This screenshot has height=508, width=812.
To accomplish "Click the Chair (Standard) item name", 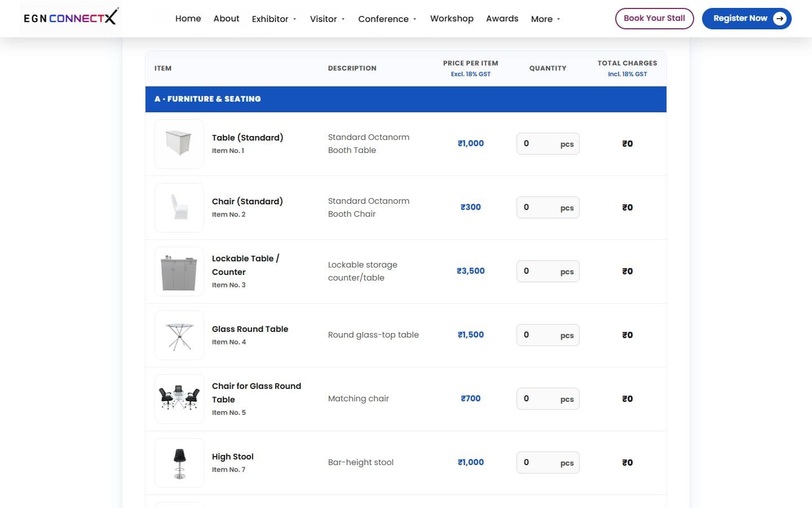I will click(x=248, y=202).
